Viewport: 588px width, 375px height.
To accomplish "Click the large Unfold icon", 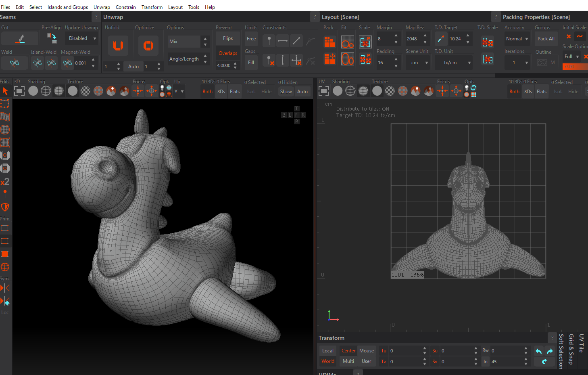I will (118, 45).
